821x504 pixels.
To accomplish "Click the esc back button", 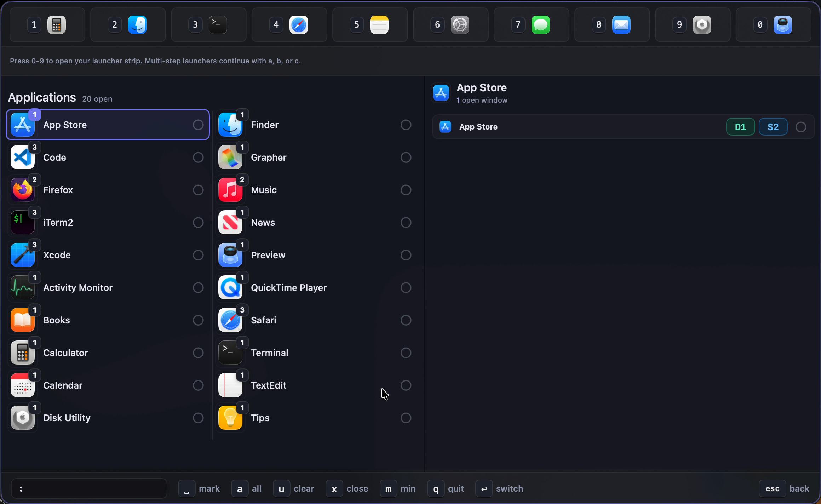I will coord(773,489).
